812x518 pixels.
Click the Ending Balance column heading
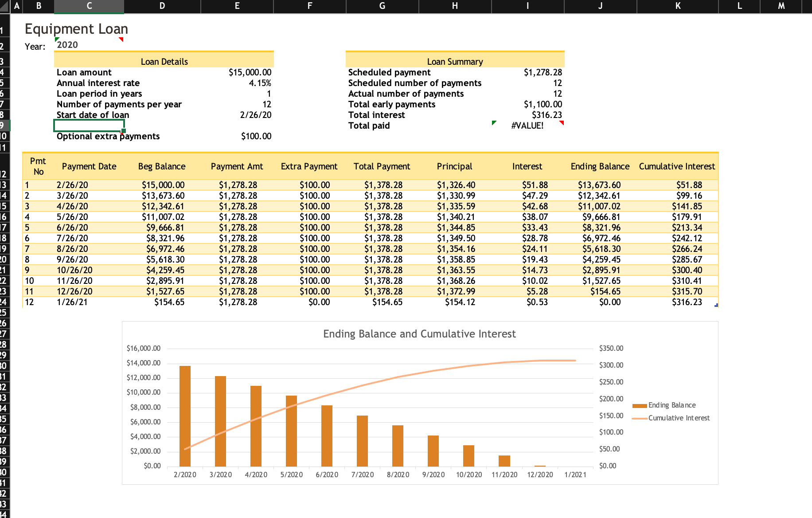tap(600, 166)
